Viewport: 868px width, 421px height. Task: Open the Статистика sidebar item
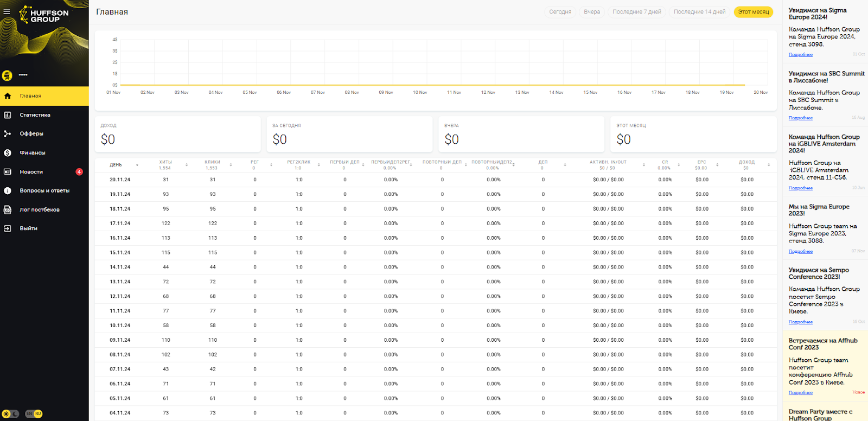[x=44, y=115]
